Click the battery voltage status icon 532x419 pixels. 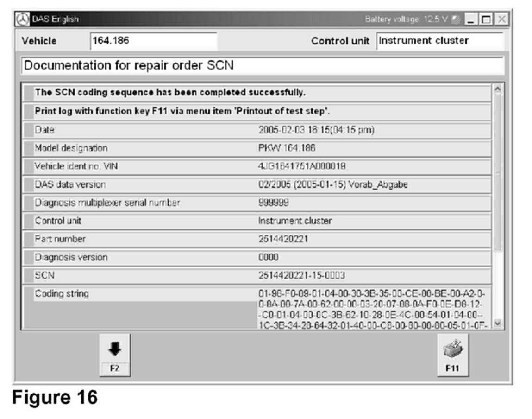(x=456, y=19)
